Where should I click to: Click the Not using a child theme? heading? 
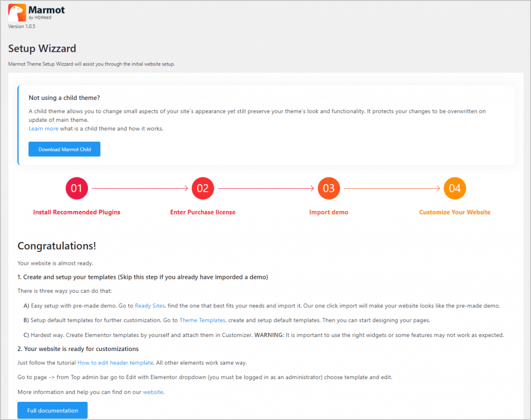[64, 98]
